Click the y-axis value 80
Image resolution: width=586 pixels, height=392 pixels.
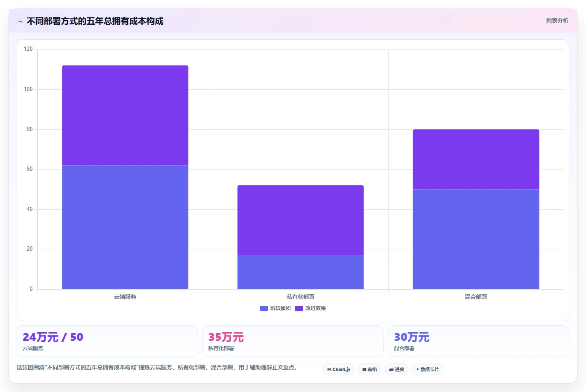(x=29, y=129)
